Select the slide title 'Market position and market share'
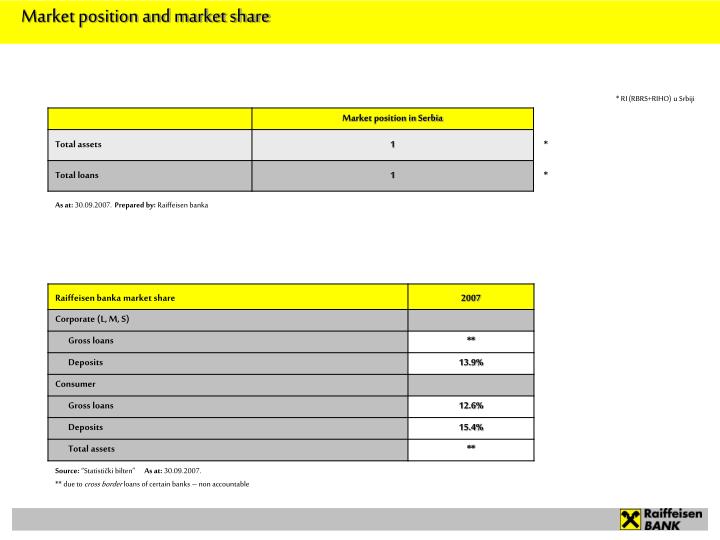The height and width of the screenshot is (540, 720). pyautogui.click(x=145, y=17)
